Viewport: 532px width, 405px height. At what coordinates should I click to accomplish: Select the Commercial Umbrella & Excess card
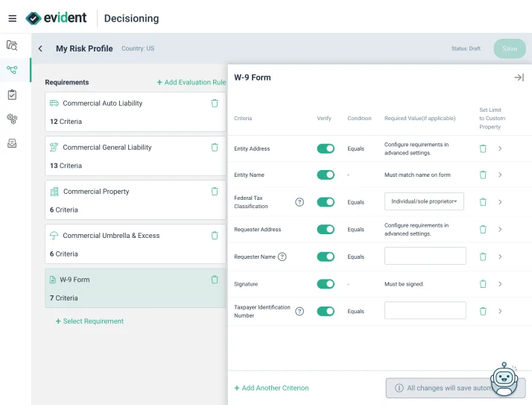[135, 245]
